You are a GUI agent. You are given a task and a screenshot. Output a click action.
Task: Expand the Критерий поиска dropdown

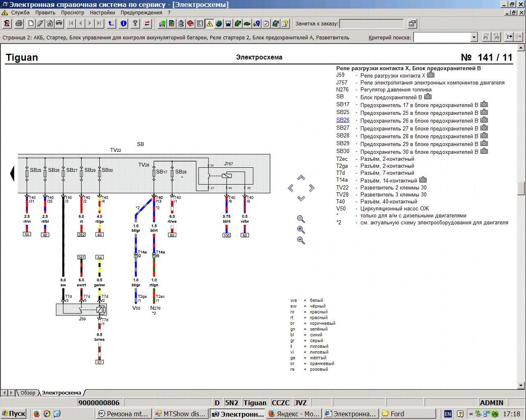coord(474,37)
